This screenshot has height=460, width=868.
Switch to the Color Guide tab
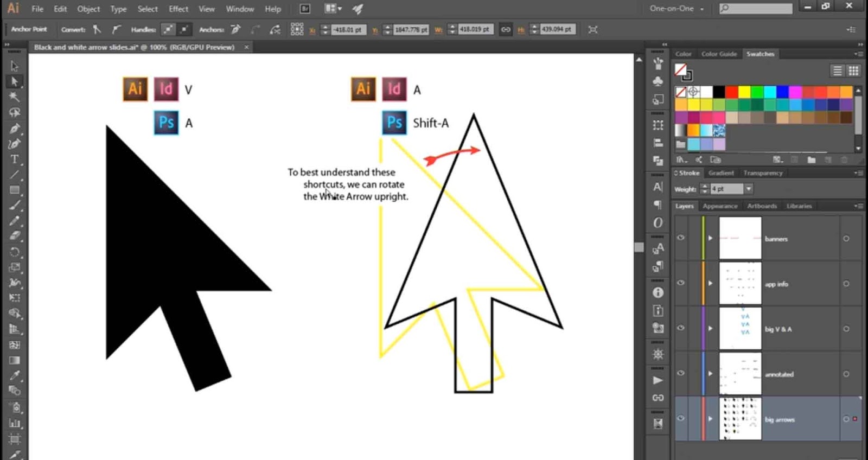(x=719, y=54)
